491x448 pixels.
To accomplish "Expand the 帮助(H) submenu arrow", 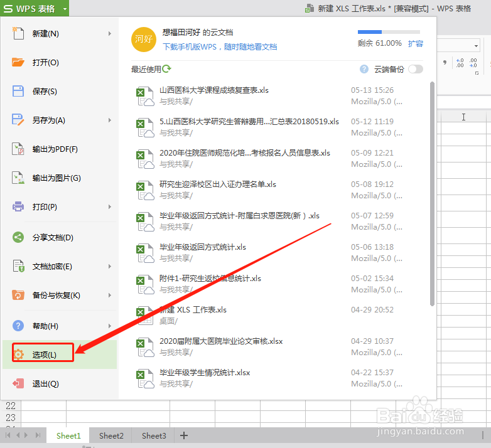I will (110, 326).
